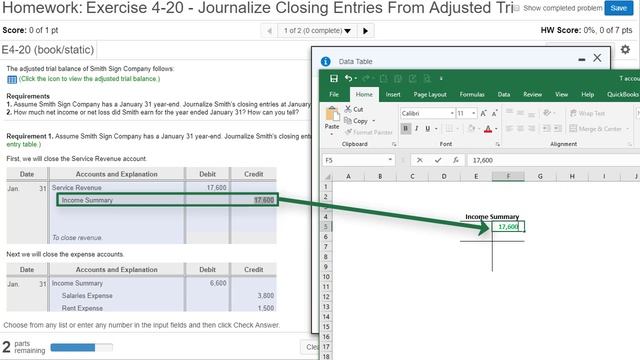Click the Select All corner of the sheet
The width and height of the screenshot is (640, 360).
coord(327,177)
